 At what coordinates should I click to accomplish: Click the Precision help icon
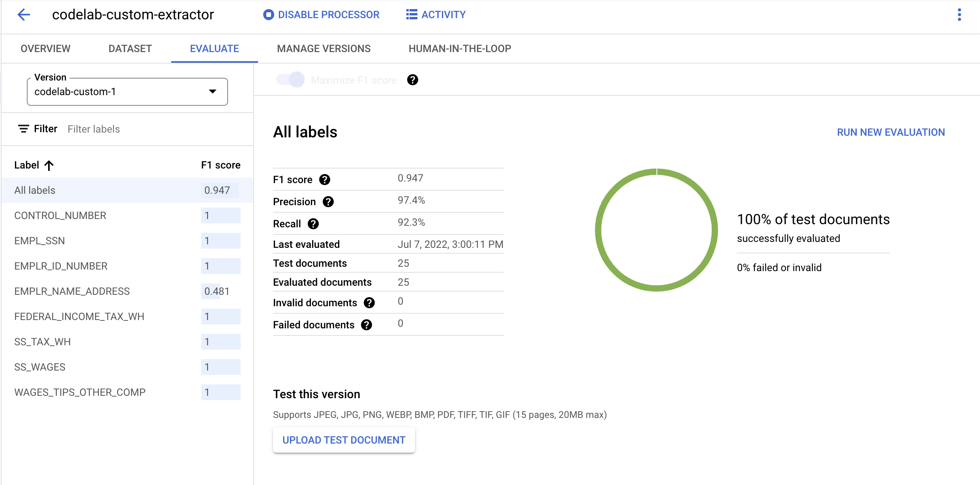[328, 202]
